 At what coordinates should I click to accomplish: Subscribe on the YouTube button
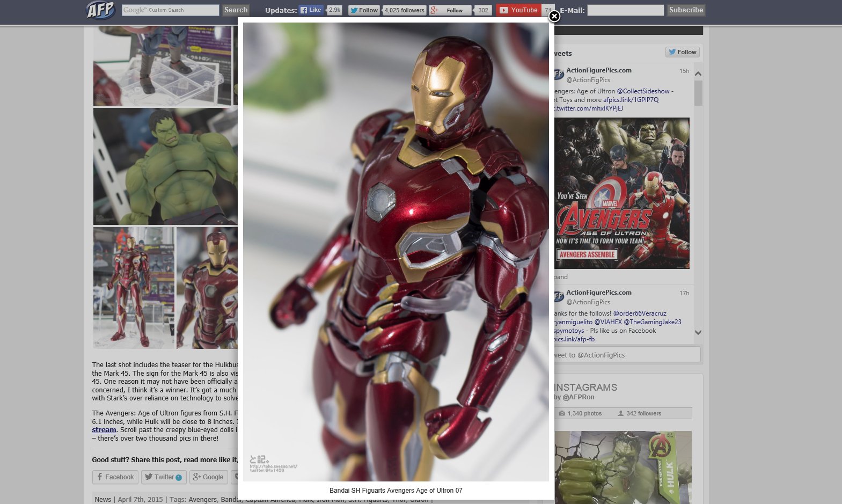(518, 10)
